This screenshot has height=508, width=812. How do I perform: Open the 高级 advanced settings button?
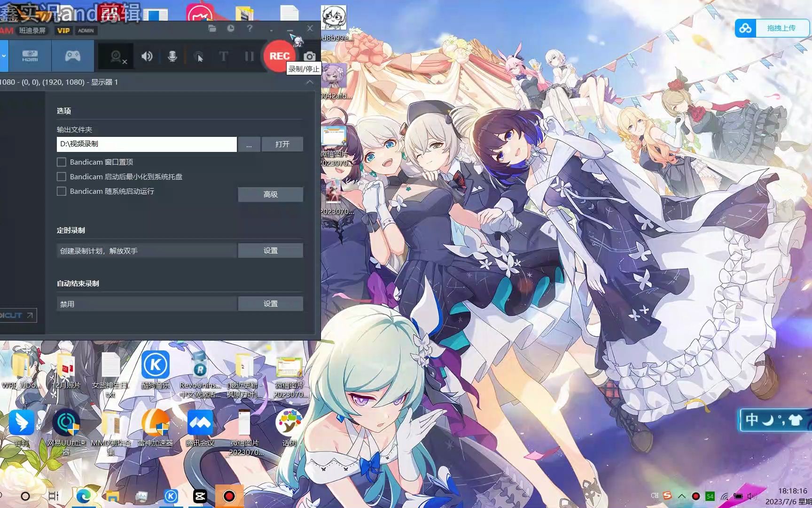[x=270, y=194]
